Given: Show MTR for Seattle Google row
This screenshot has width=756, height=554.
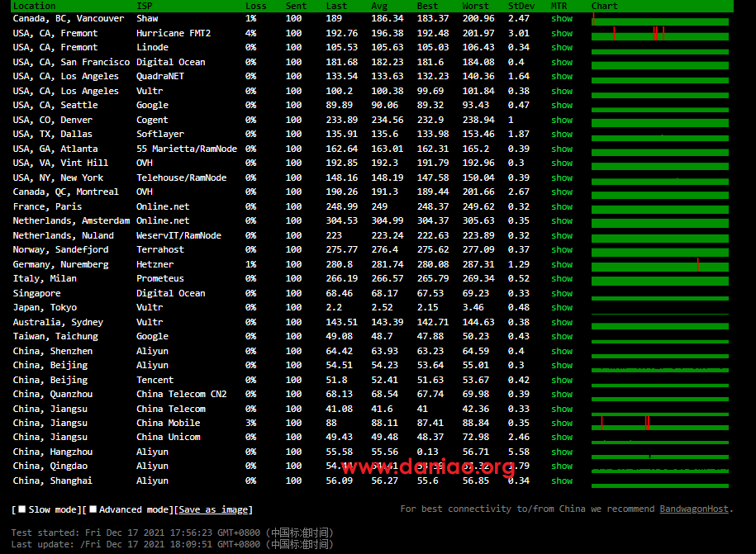Looking at the screenshot, I should click(x=562, y=105).
